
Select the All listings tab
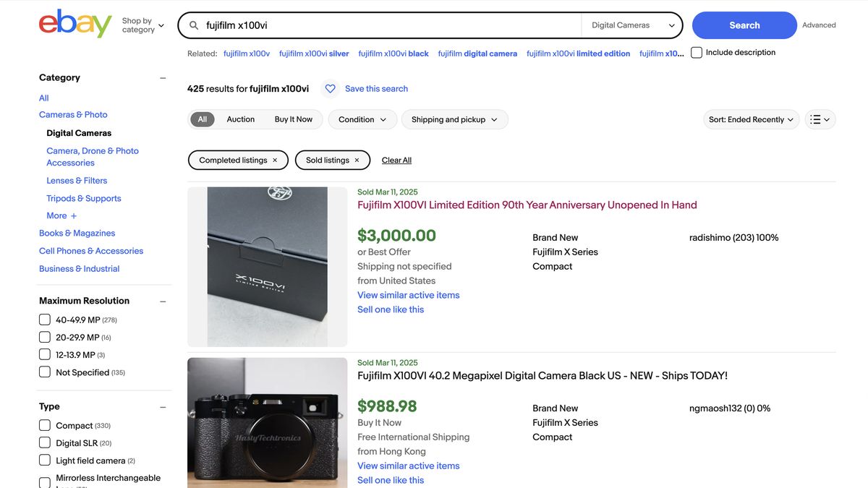(203, 120)
